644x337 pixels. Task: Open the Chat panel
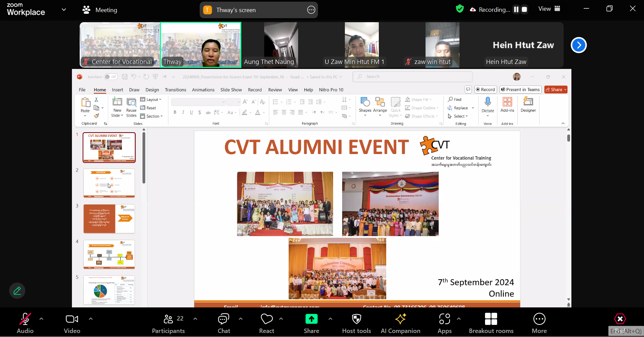[224, 319]
